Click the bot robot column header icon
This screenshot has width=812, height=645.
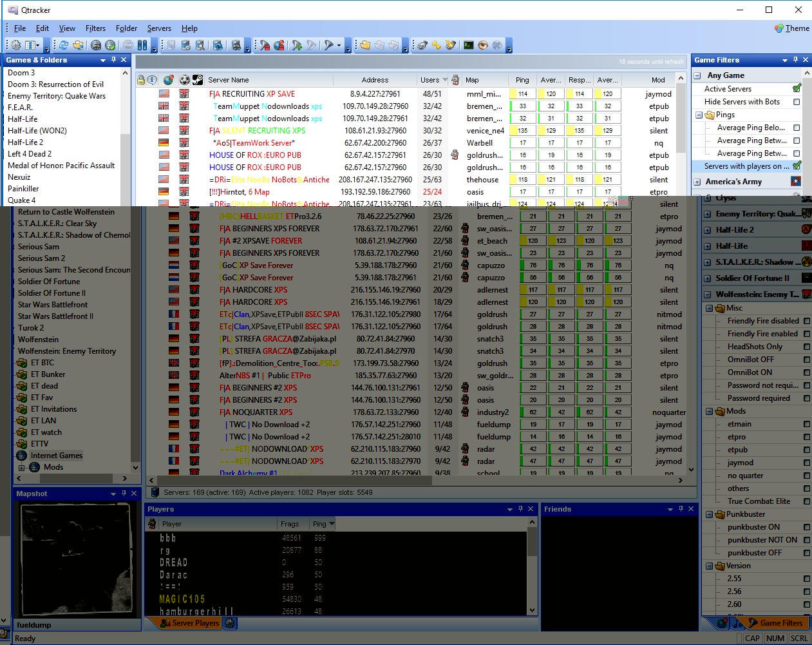click(455, 80)
